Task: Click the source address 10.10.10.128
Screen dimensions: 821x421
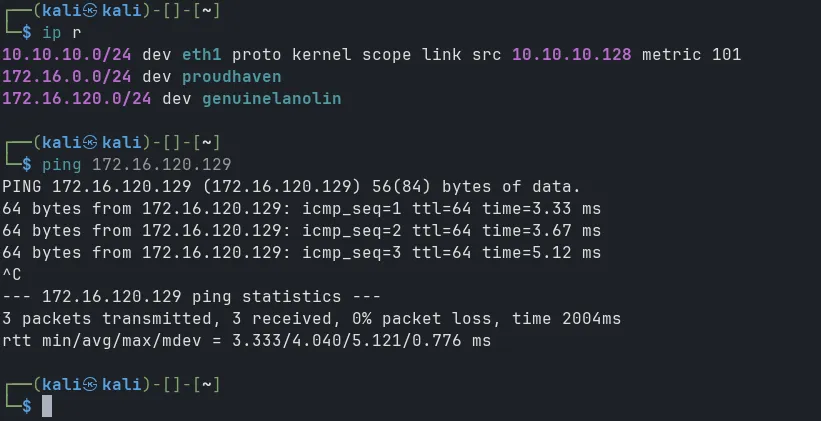Action: click(571, 54)
